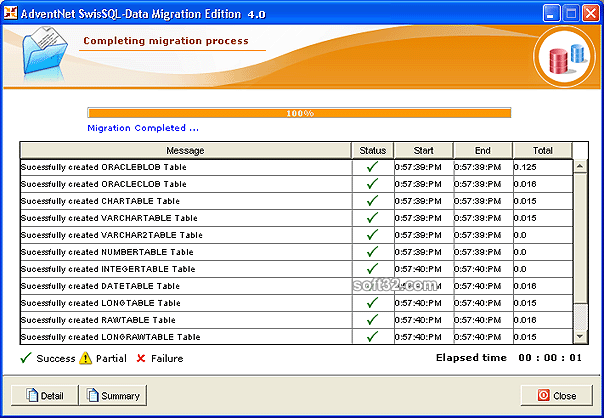Viewport: 604px width, 418px height.
Task: Select 'Sucessfully created VARCHAR2TABLE Table' message
Action: (x=112, y=235)
